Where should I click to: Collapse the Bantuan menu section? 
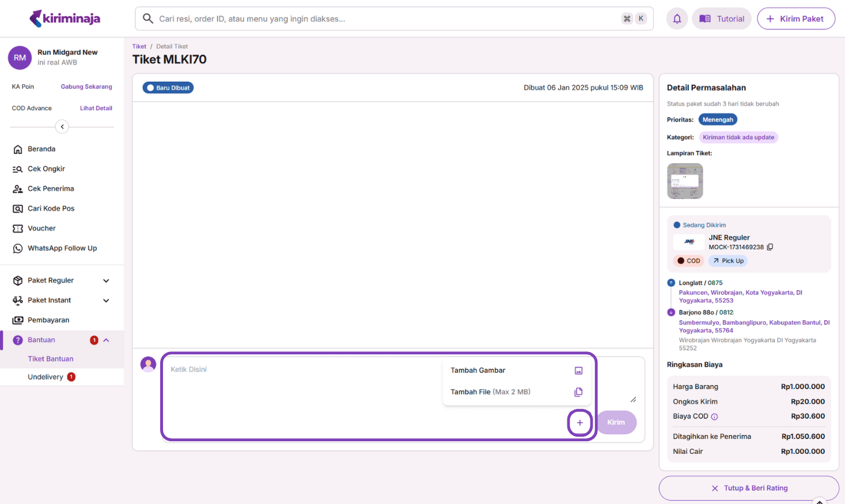pyautogui.click(x=106, y=340)
